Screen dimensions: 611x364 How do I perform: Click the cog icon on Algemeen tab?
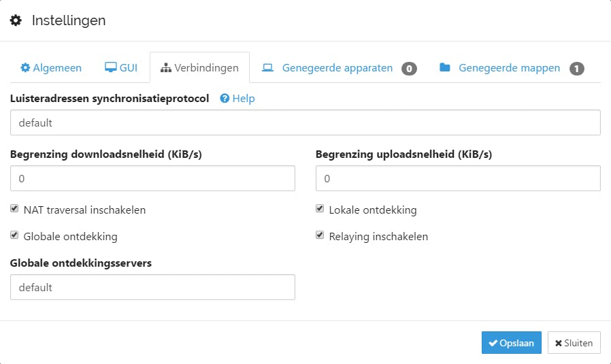click(x=25, y=68)
